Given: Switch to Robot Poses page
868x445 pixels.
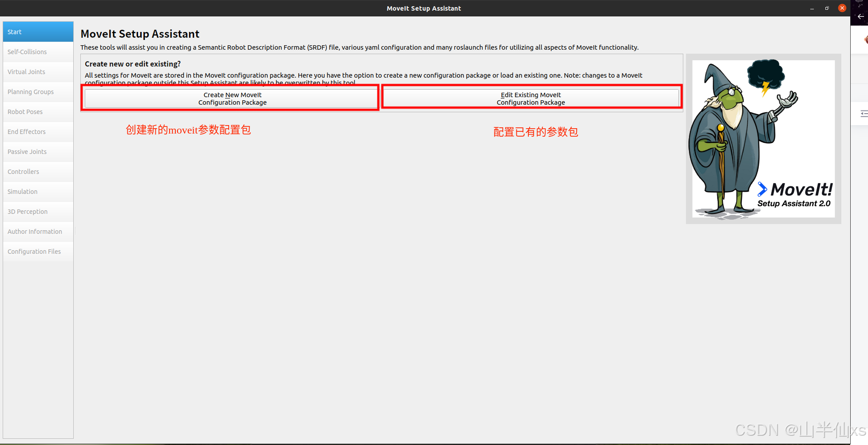Looking at the screenshot, I should click(38, 112).
